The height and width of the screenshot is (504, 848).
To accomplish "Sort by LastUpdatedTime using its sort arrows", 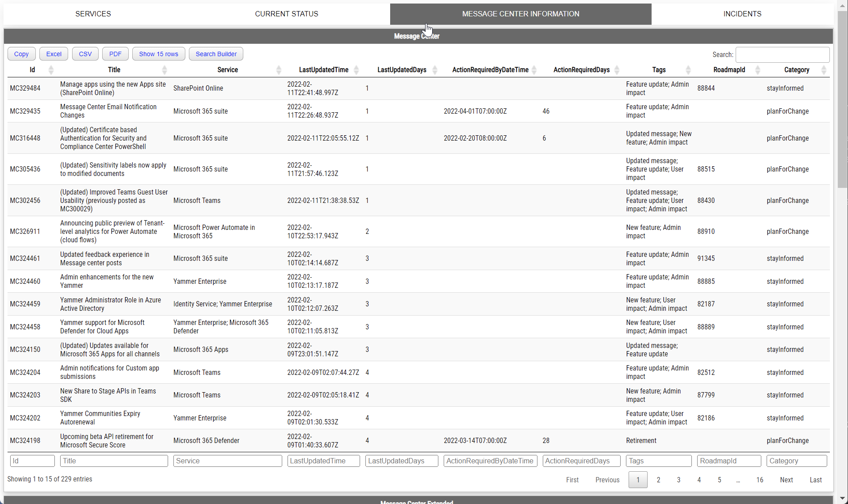I will [356, 70].
